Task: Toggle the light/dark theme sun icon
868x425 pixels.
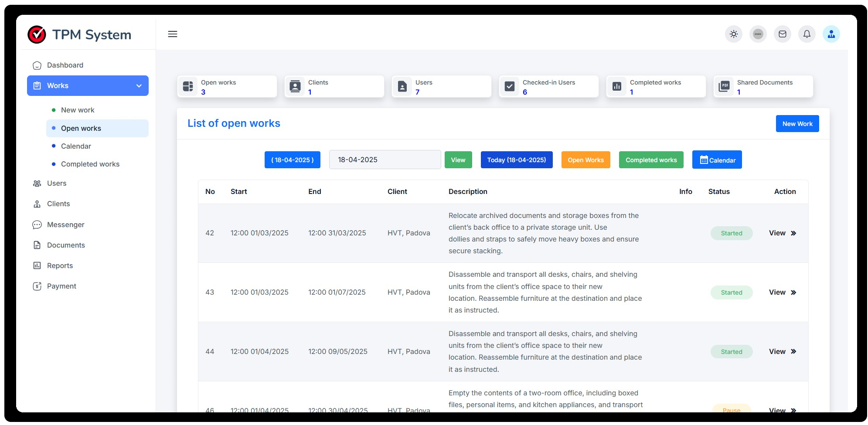Action: 734,34
